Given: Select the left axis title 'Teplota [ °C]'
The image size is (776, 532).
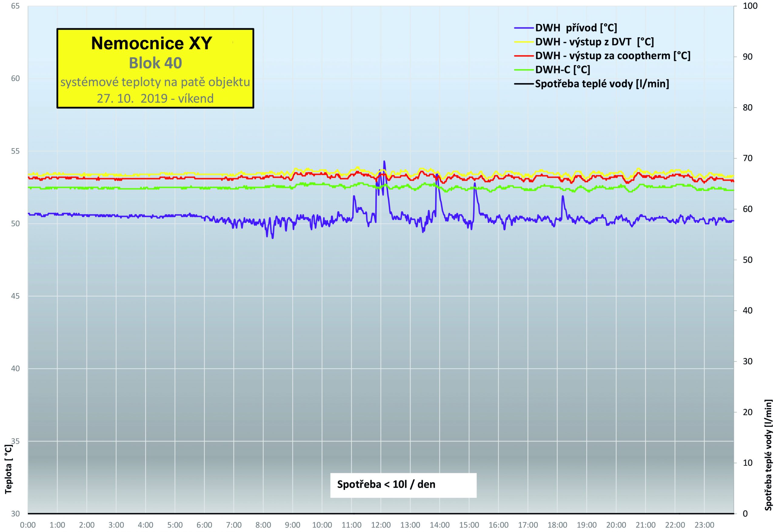Looking at the screenshot, I should 8,469.
